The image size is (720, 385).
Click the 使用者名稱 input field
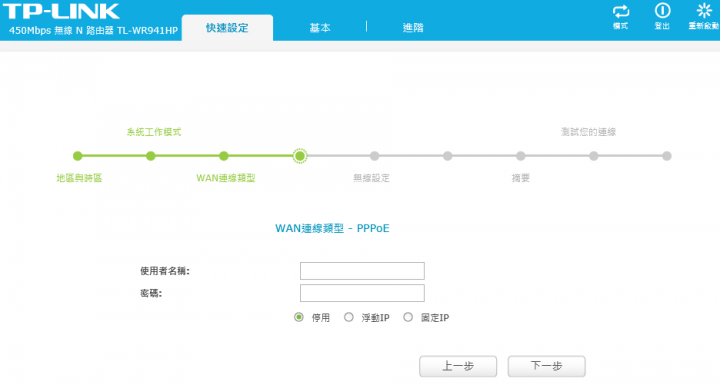362,271
